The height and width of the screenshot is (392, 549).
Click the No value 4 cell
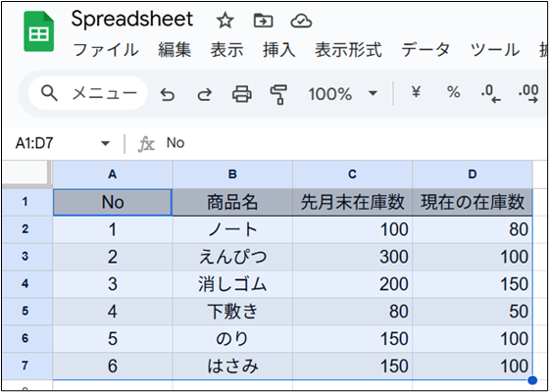tap(113, 312)
